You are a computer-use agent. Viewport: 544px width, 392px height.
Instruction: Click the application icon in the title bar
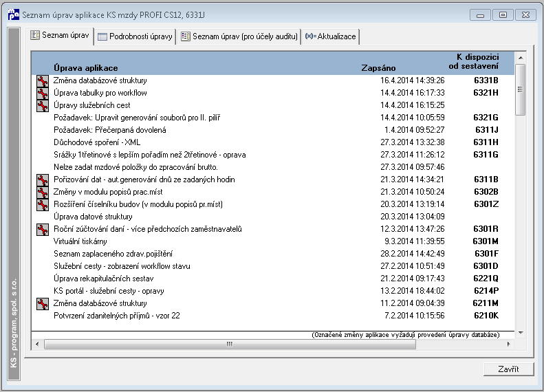(14, 14)
